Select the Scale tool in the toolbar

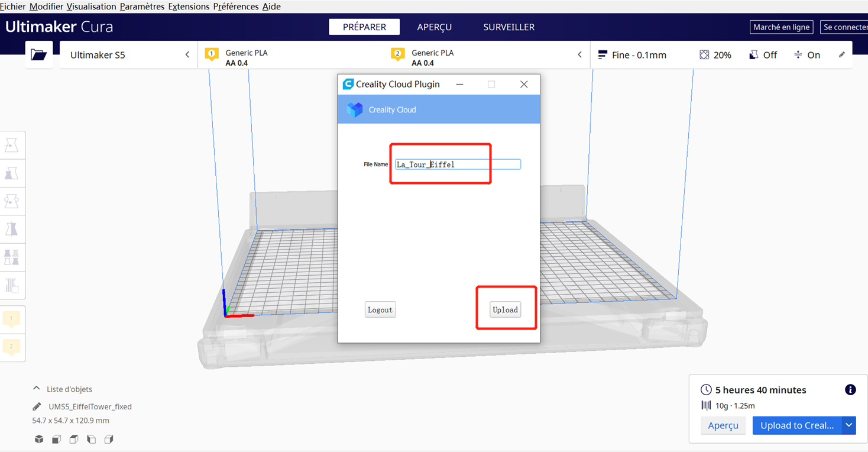point(13,173)
